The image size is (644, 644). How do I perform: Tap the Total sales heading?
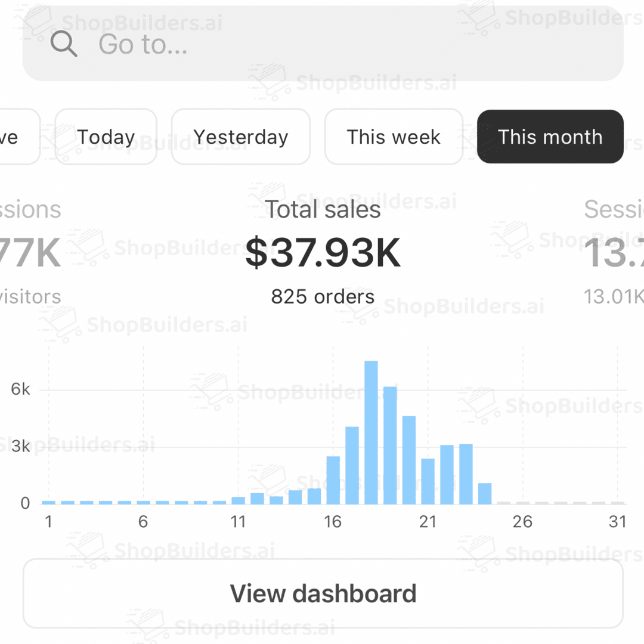point(323,210)
